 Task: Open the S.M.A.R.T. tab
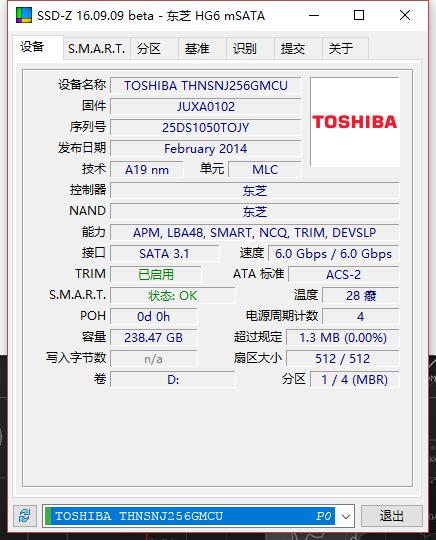pos(96,49)
